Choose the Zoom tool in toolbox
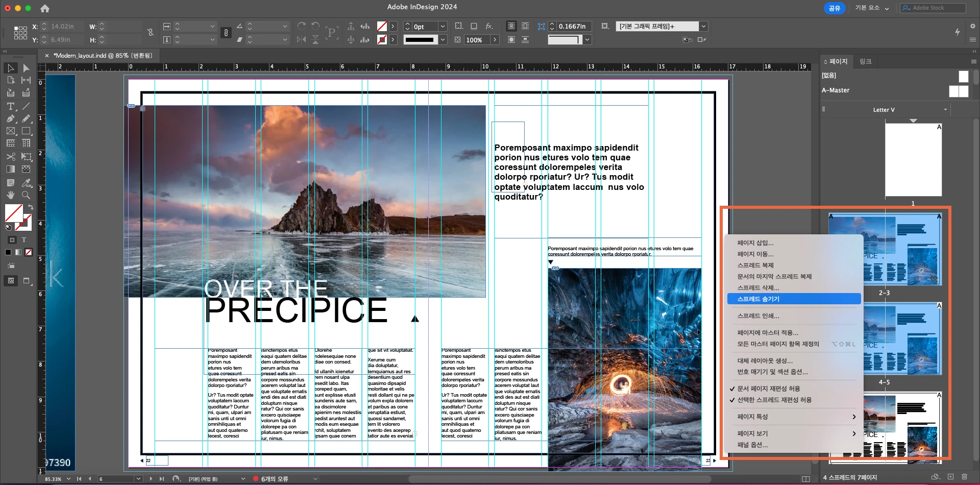Screen dimensions: 980x485 click(x=26, y=195)
